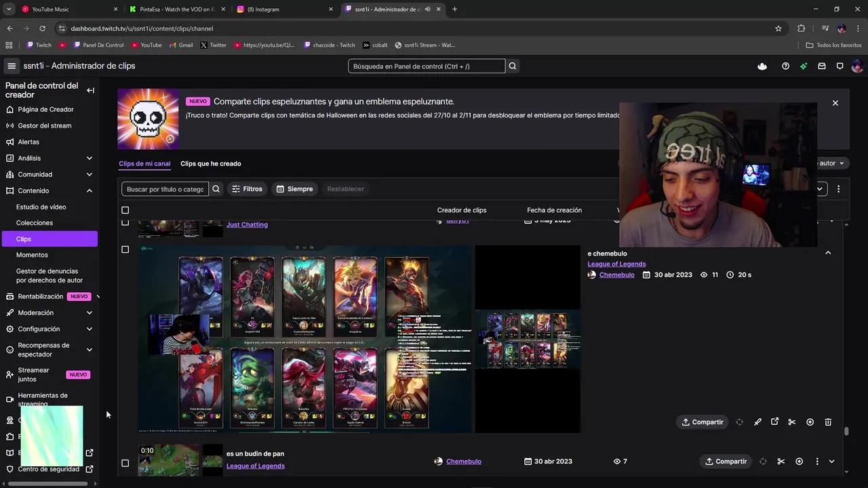
Task: Submit the clip title search
Action: 216,189
